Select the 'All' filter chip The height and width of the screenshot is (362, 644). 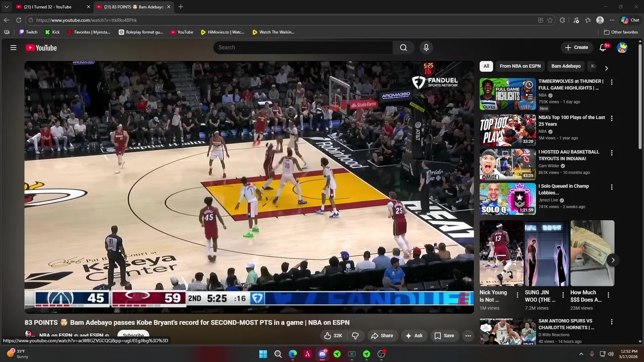[486, 66]
